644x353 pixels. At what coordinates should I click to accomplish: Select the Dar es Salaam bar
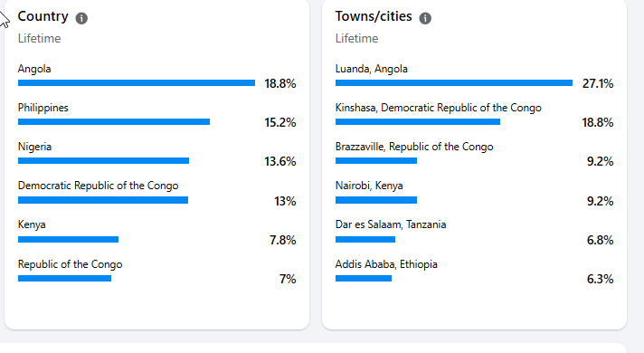click(x=365, y=240)
